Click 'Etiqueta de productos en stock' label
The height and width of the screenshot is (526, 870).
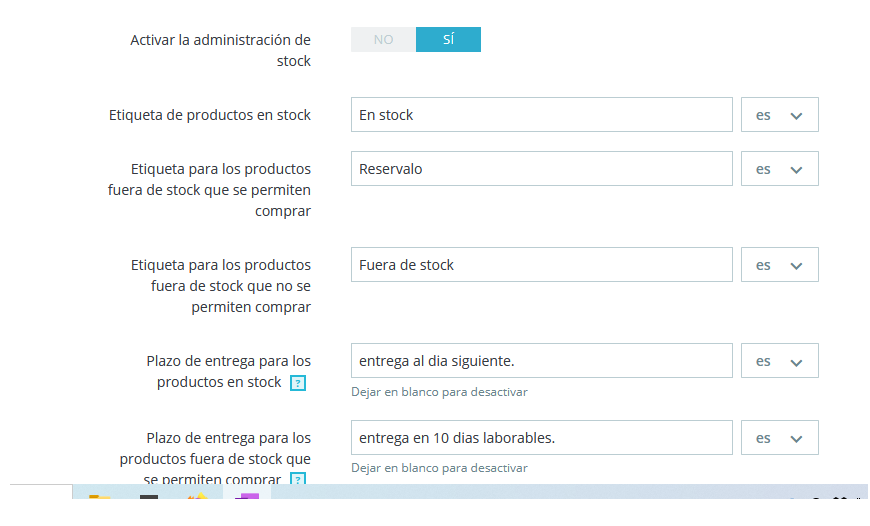[210, 115]
